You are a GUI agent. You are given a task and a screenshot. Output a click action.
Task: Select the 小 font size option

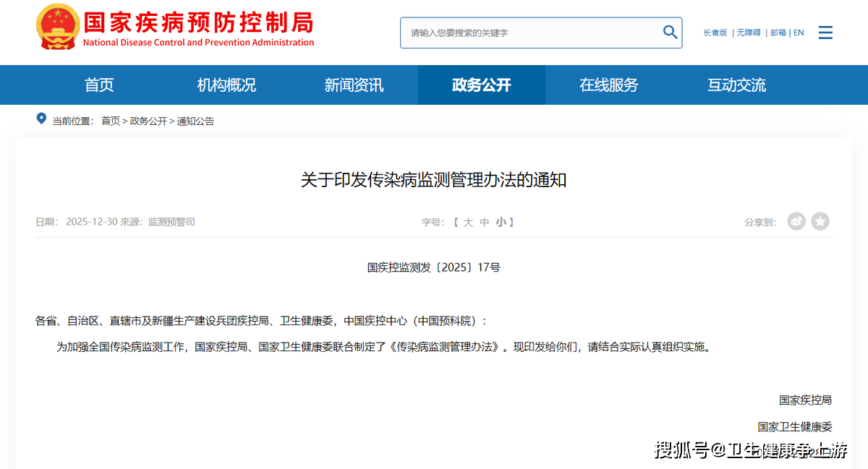tap(501, 222)
